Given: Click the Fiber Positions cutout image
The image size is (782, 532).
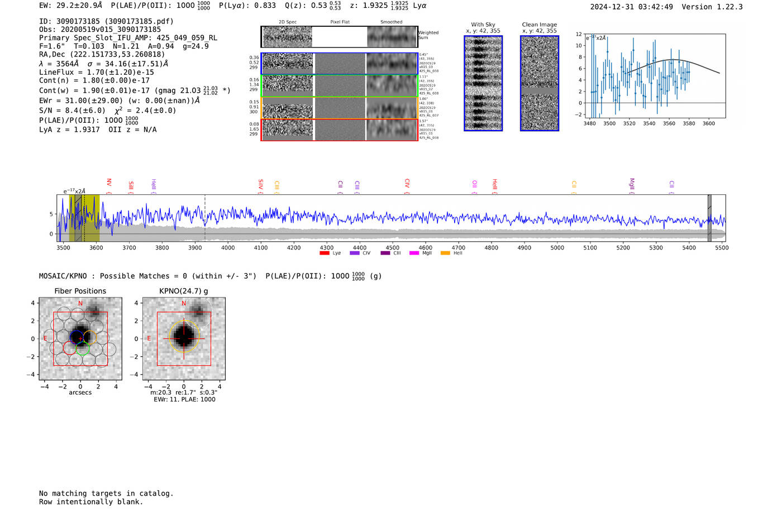Looking at the screenshot, I should 80,339.
